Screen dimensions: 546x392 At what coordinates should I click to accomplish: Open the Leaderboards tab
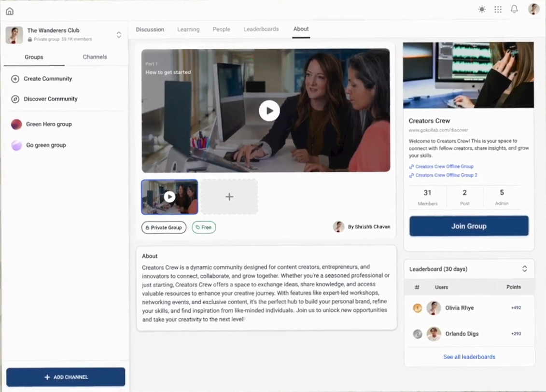(261, 29)
